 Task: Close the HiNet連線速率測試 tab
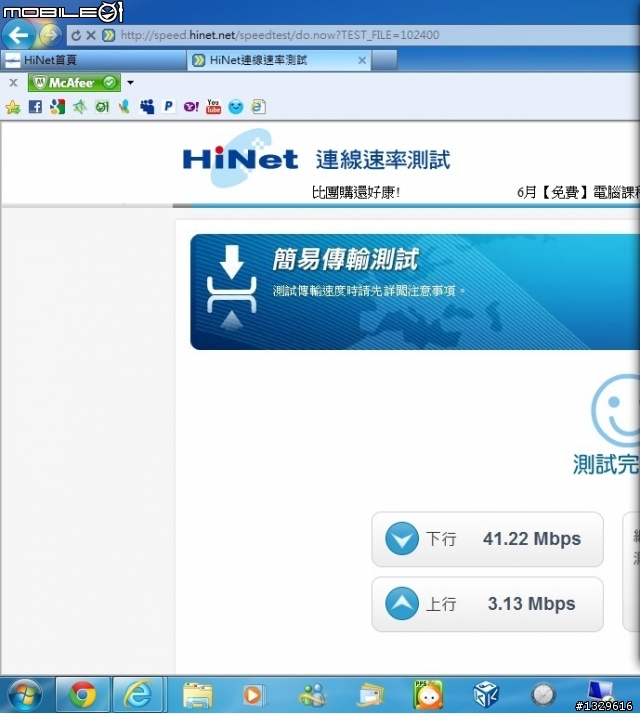(362, 60)
